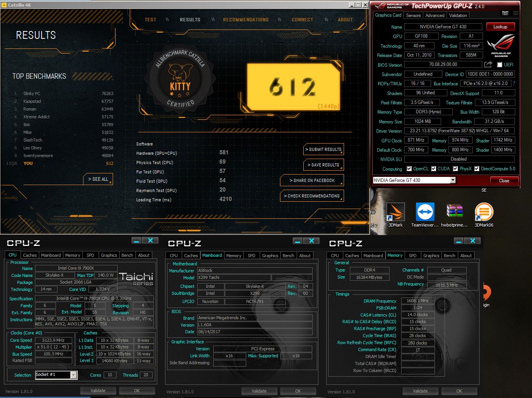This screenshot has width=532, height=398.
Task: Click CHECK RECOMMENDATIONS button
Action: 312,196
